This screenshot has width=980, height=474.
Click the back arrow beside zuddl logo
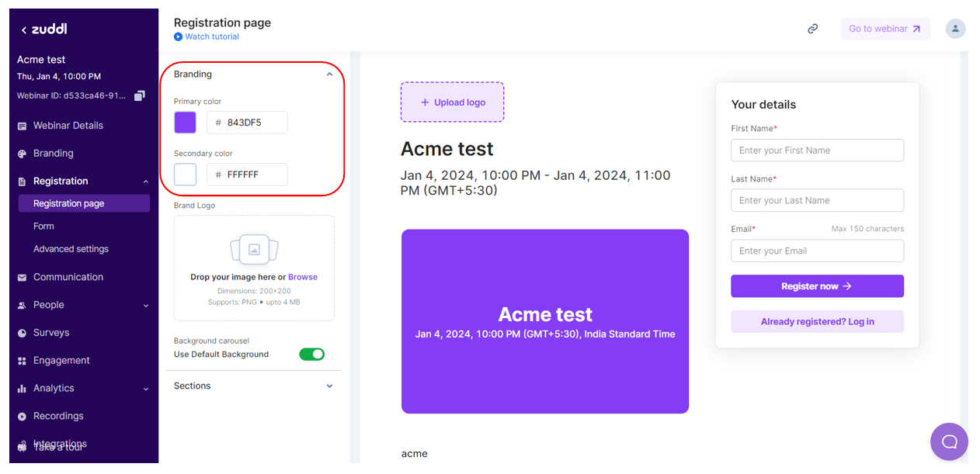(x=24, y=30)
